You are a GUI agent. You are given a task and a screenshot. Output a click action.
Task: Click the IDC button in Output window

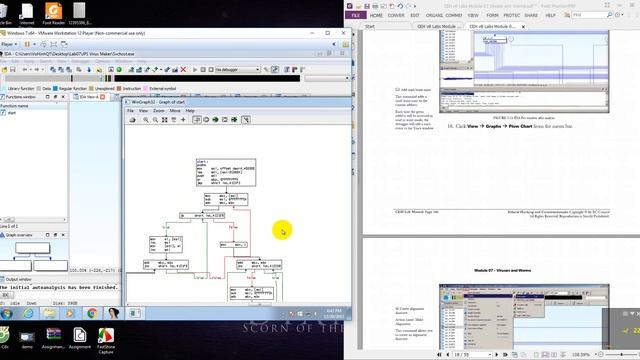tap(6, 295)
